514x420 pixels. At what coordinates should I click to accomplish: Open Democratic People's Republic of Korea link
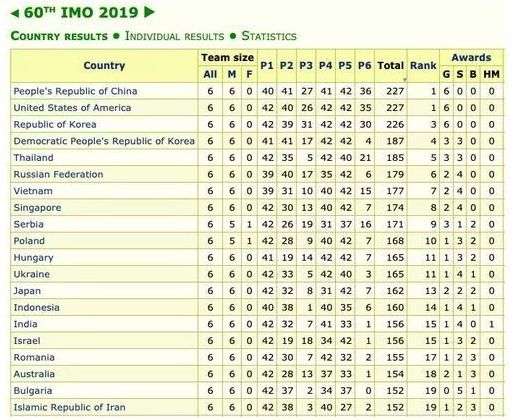pyautogui.click(x=104, y=141)
